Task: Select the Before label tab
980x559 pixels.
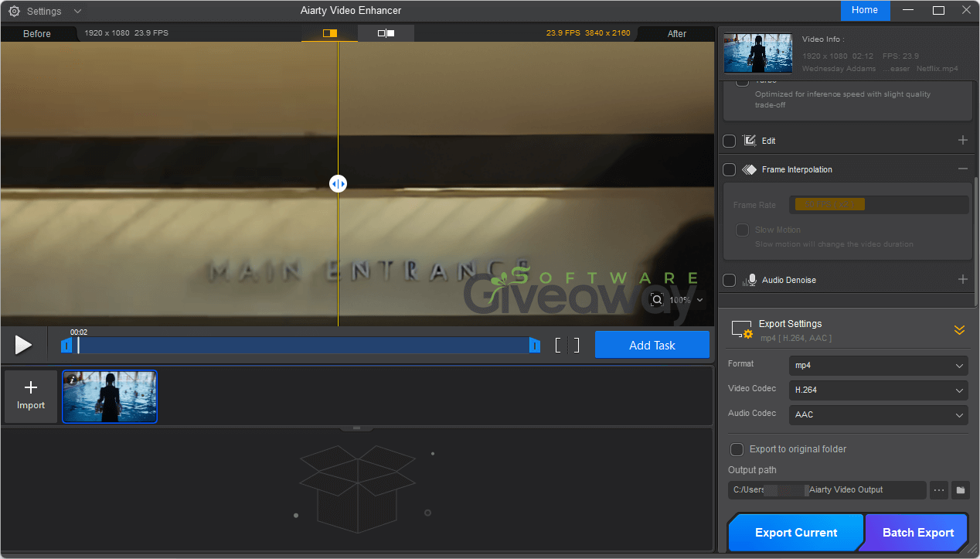Action: point(37,33)
